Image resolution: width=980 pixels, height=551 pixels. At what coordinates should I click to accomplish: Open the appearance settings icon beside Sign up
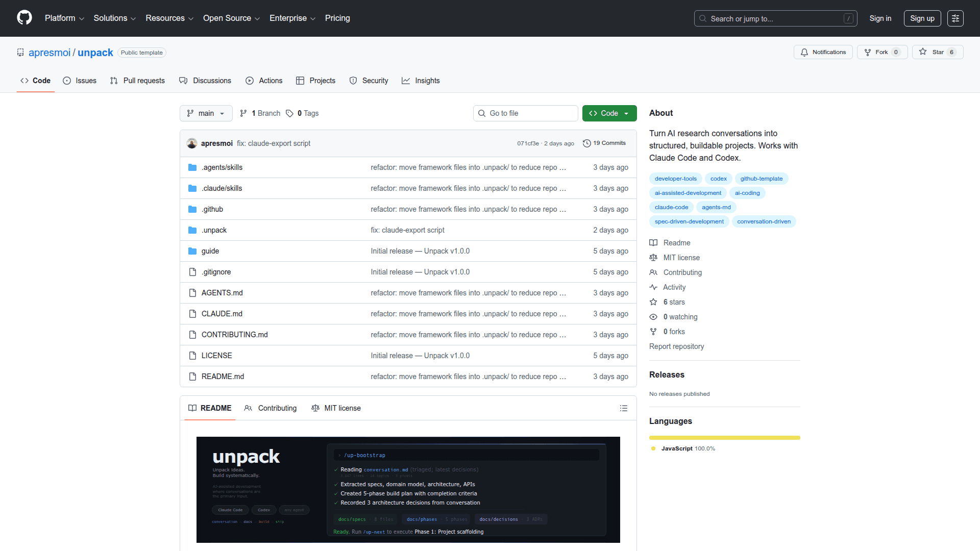(955, 18)
